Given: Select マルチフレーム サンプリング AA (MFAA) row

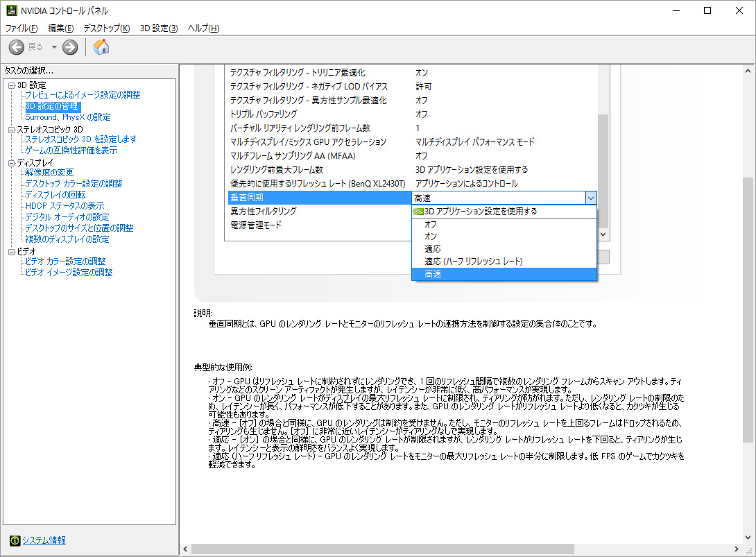Looking at the screenshot, I should pos(412,156).
